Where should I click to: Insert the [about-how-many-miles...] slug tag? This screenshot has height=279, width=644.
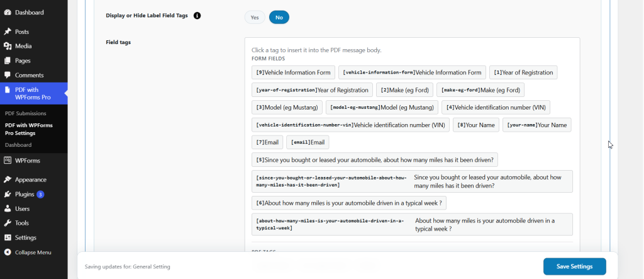point(412,224)
